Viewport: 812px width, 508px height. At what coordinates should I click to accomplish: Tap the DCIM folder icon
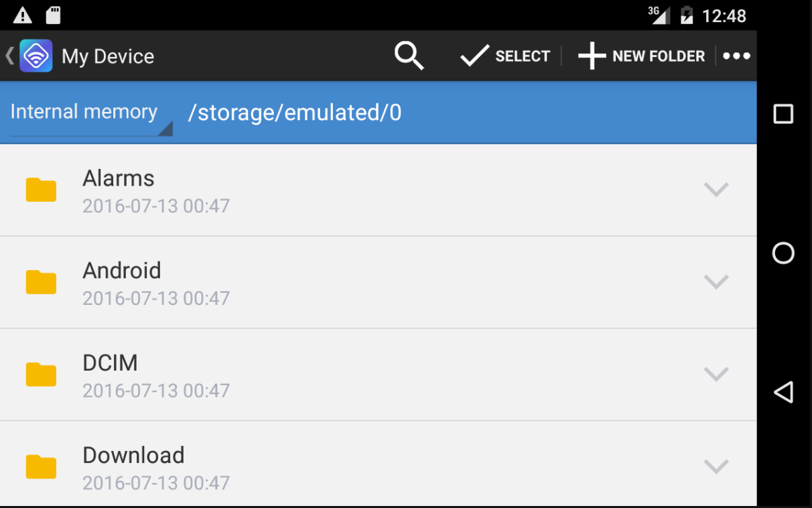point(41,375)
